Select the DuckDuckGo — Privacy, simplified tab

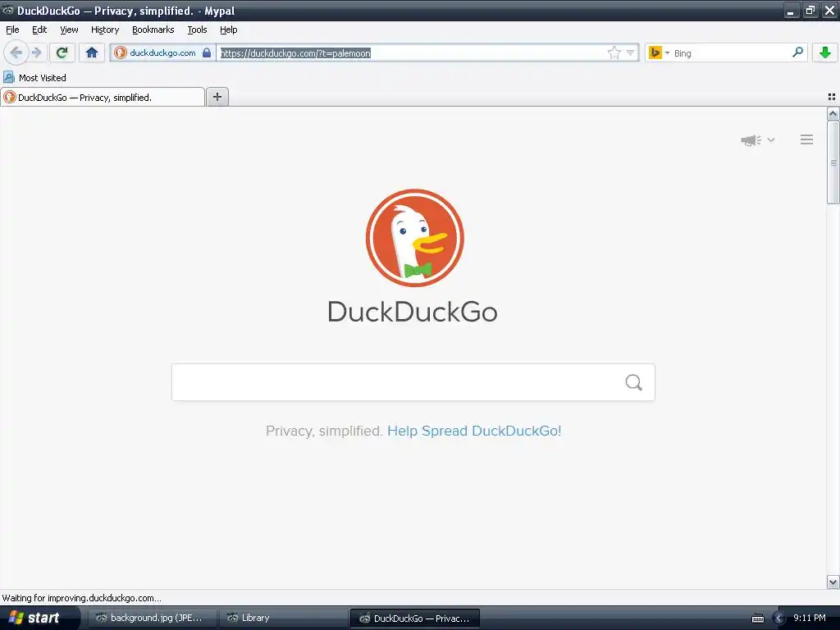[x=103, y=97]
